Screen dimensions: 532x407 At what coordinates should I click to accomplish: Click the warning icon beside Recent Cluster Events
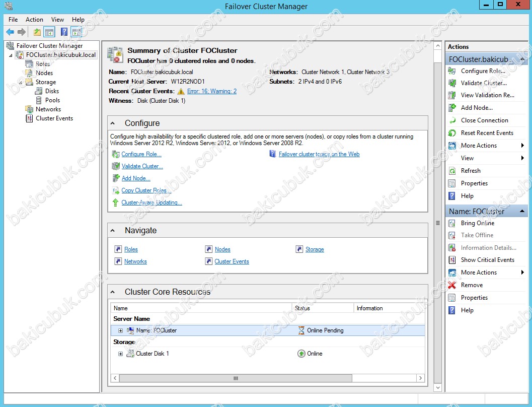(181, 91)
